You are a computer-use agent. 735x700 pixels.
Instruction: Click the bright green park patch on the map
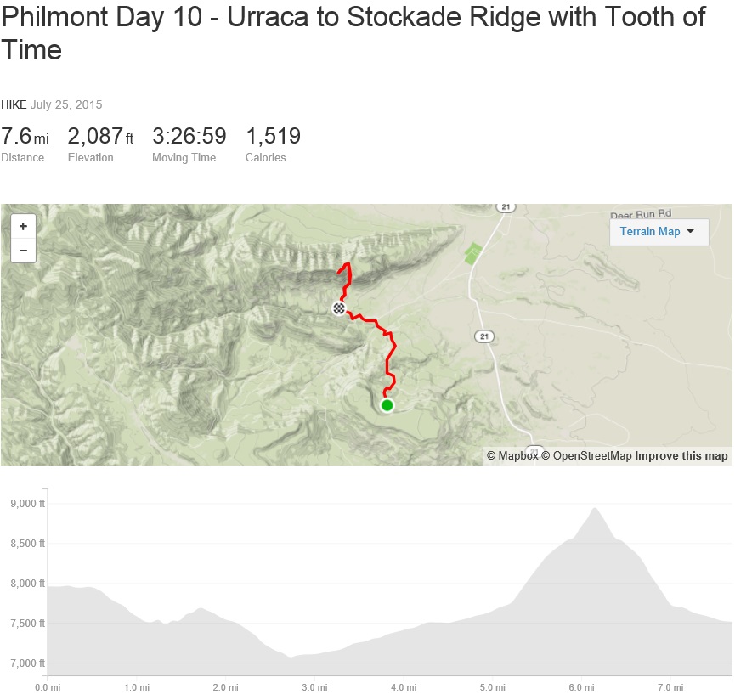[472, 252]
